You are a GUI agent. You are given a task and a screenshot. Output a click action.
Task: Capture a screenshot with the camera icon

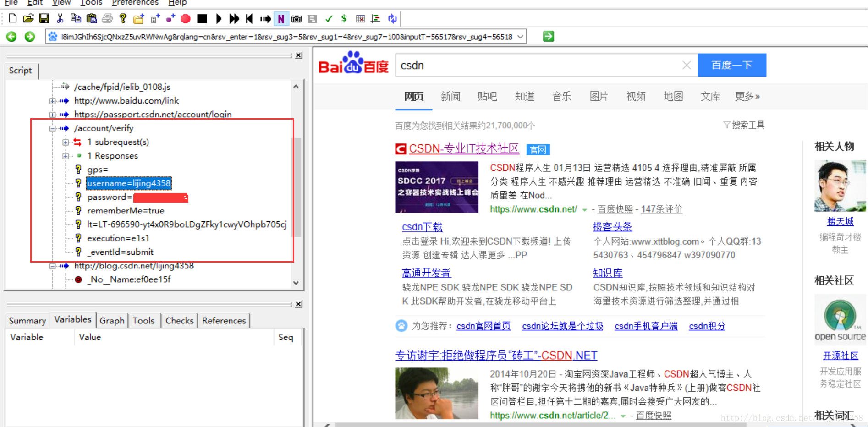(x=297, y=18)
